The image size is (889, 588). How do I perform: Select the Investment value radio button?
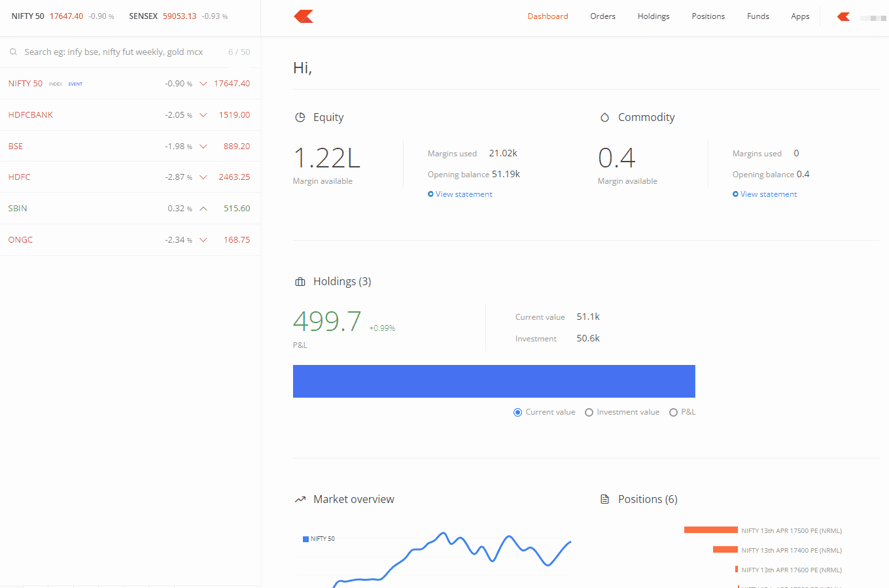pos(589,413)
